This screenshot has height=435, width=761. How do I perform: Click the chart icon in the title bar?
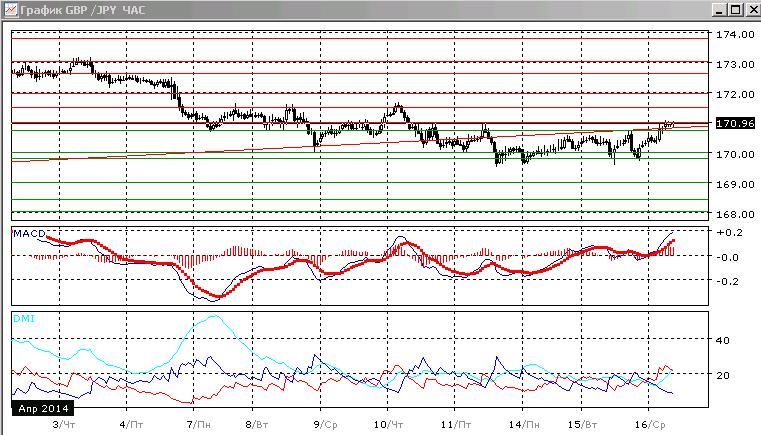pos(11,9)
